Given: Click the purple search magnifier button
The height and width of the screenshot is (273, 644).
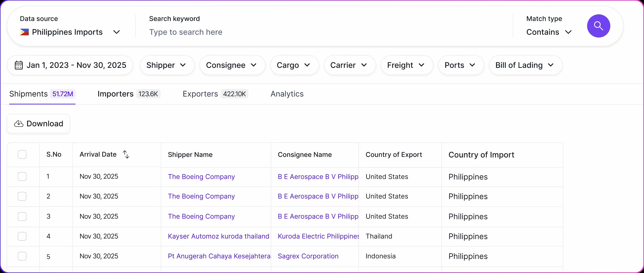Looking at the screenshot, I should [x=598, y=26].
